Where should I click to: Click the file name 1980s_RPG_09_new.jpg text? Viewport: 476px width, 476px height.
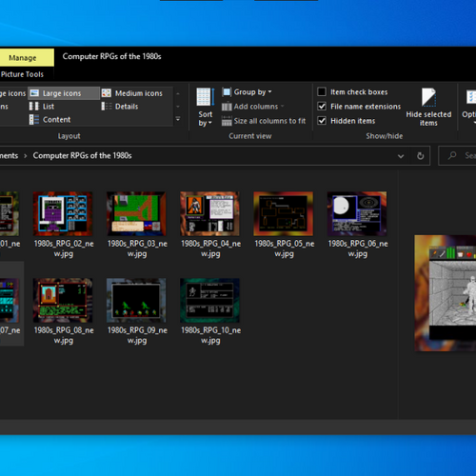tap(137, 335)
